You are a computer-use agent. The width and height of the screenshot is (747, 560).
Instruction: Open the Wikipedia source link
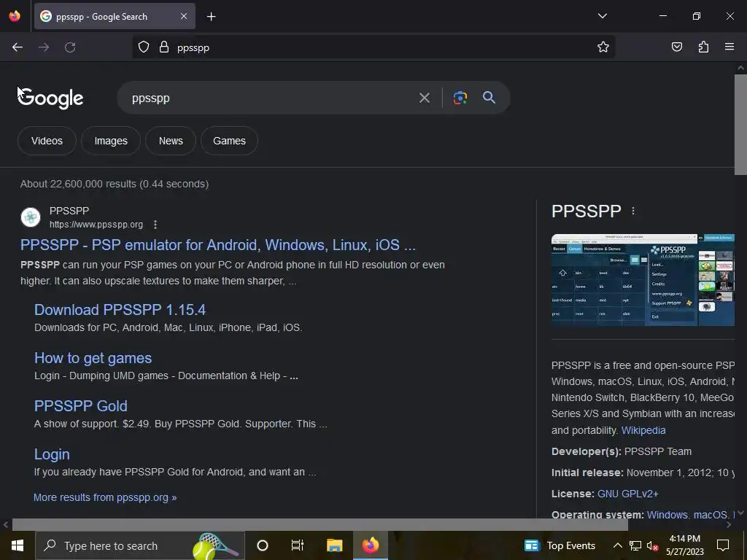[x=643, y=430]
